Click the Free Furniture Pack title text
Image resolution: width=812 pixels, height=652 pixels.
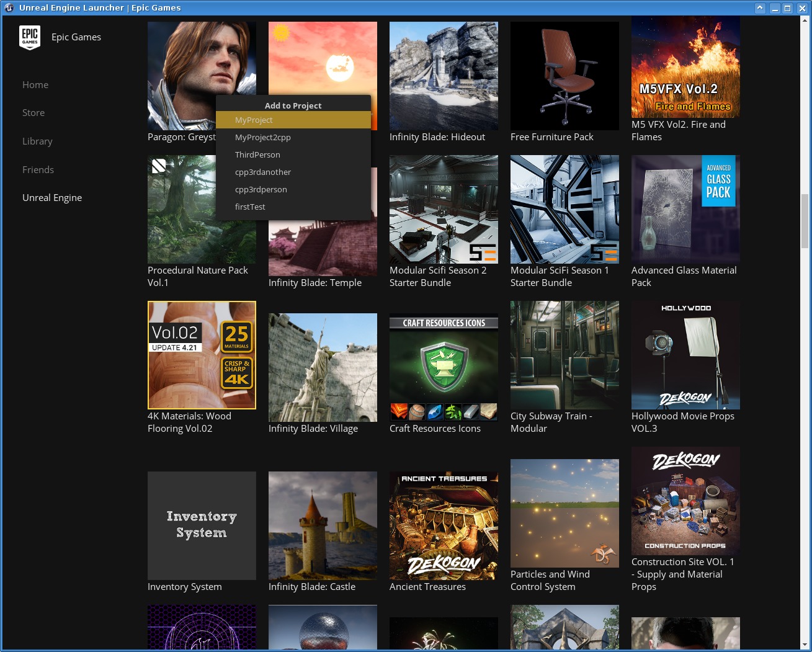coord(552,137)
